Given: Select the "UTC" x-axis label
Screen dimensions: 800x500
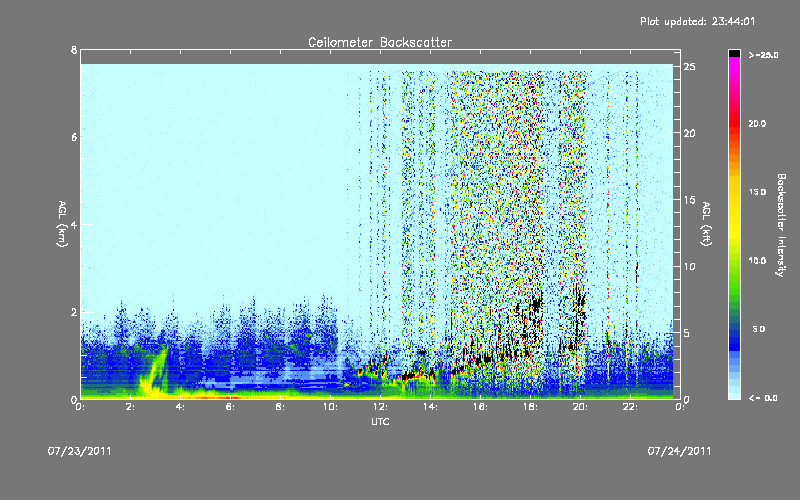Looking at the screenshot, I should (x=380, y=422).
